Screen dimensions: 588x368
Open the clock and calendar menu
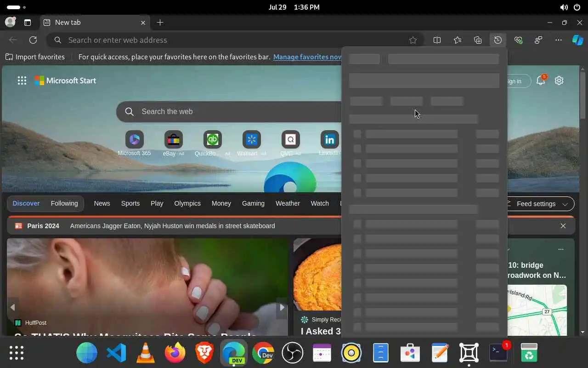tap(294, 7)
